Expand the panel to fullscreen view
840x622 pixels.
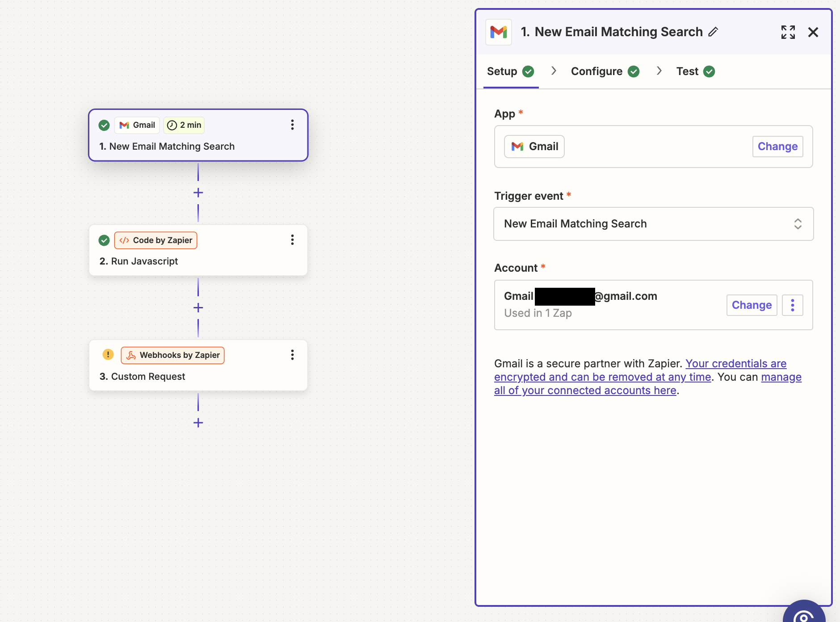788,32
